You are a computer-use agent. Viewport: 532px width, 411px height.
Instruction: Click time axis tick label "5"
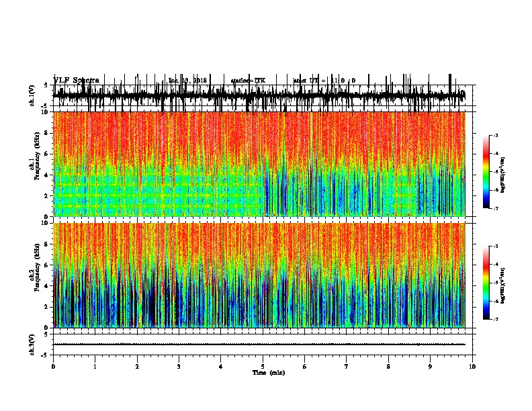tap(263, 367)
